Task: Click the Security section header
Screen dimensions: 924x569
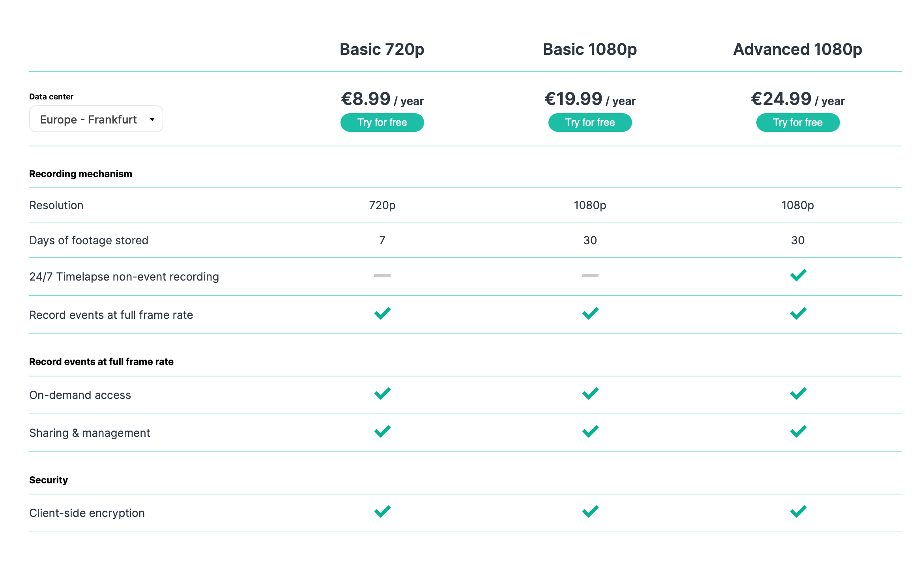Action: (49, 480)
